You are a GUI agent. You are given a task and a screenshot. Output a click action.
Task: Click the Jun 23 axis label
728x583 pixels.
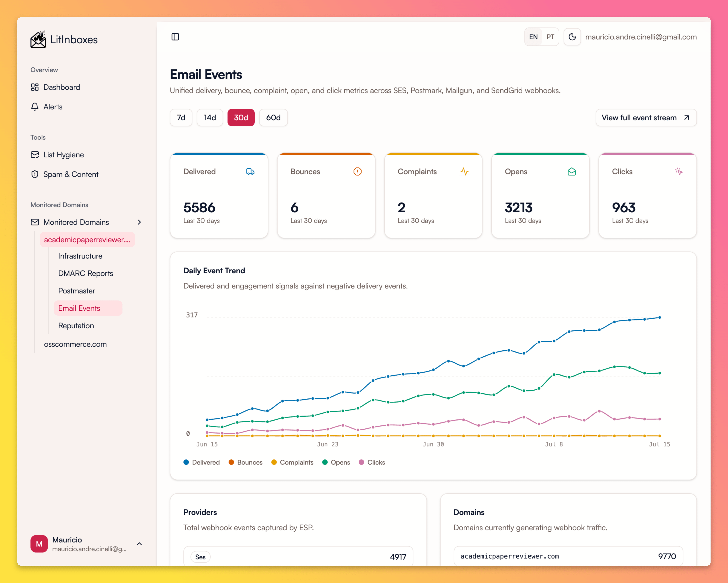tap(328, 444)
